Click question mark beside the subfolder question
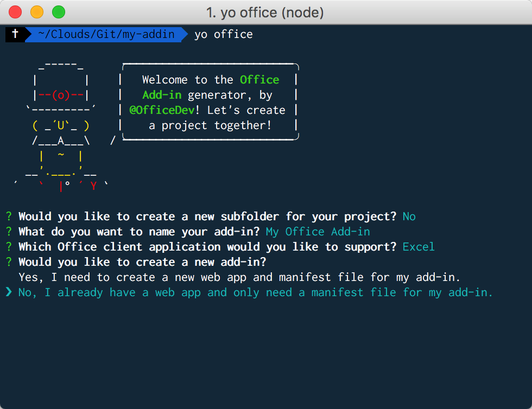 click(9, 216)
